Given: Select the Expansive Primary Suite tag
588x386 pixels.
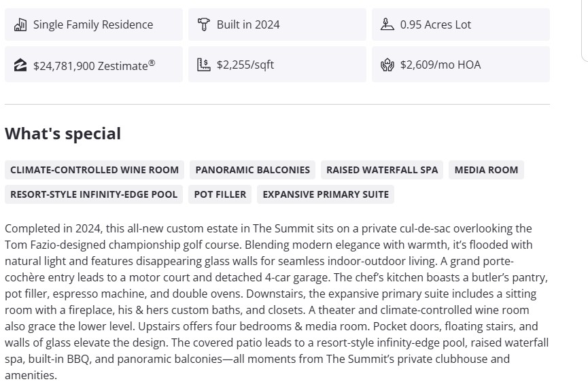Looking at the screenshot, I should (326, 194).
